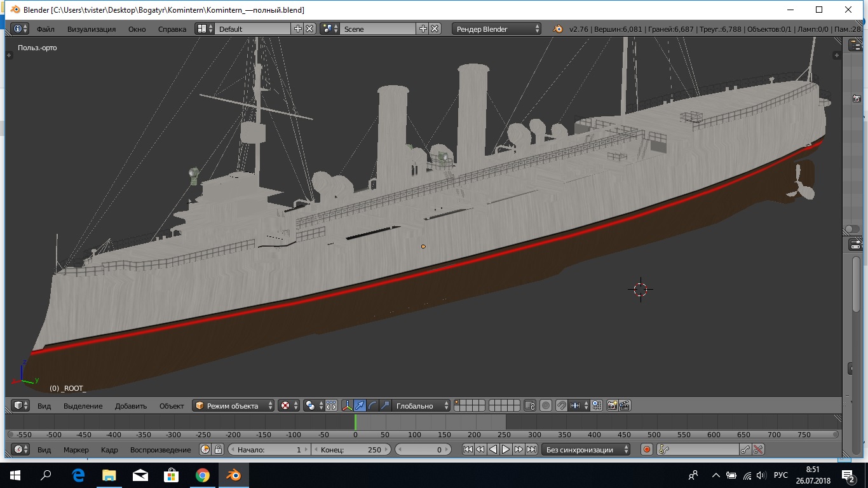The width and height of the screenshot is (868, 488).
Task: Click the OpenGL render animation clapper icon
Action: point(625,405)
